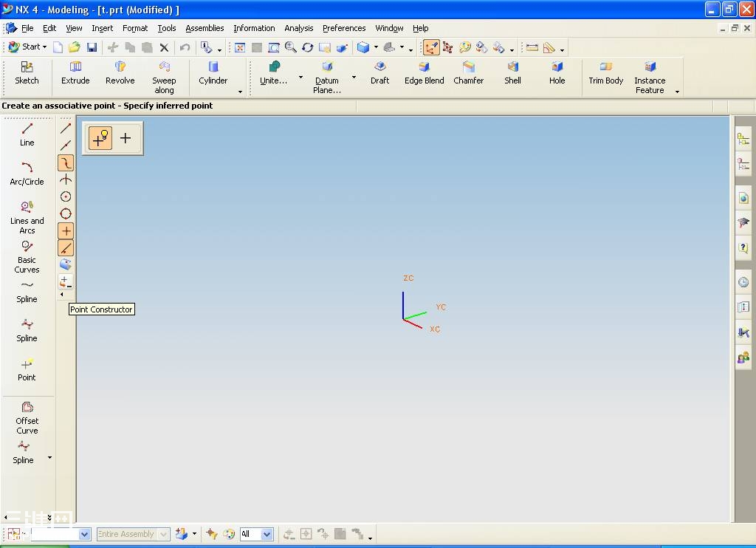Screen dimensions: 756x548
Task: Open the History clock side tab
Action: [x=743, y=282]
